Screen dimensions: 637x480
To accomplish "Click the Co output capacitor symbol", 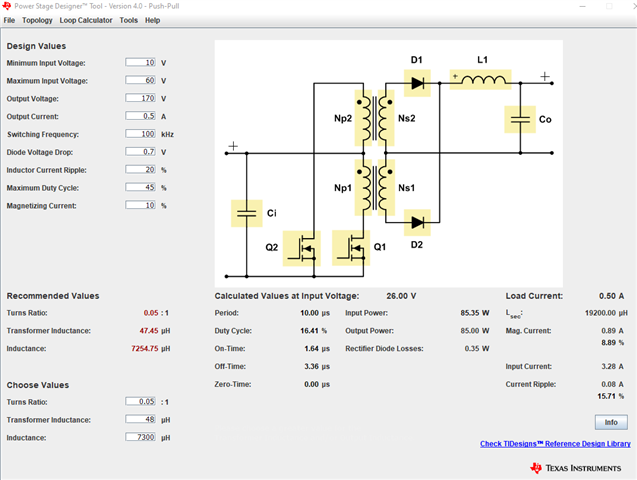I will point(520,119).
